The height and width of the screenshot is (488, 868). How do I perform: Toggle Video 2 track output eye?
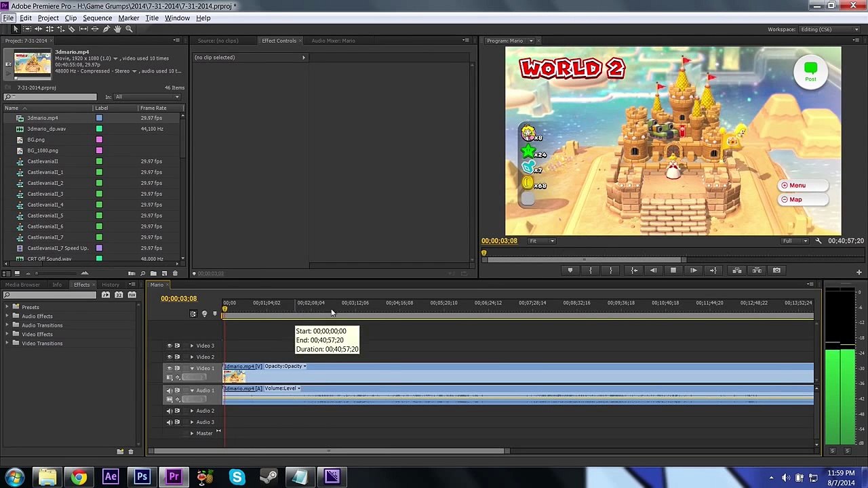pos(170,357)
